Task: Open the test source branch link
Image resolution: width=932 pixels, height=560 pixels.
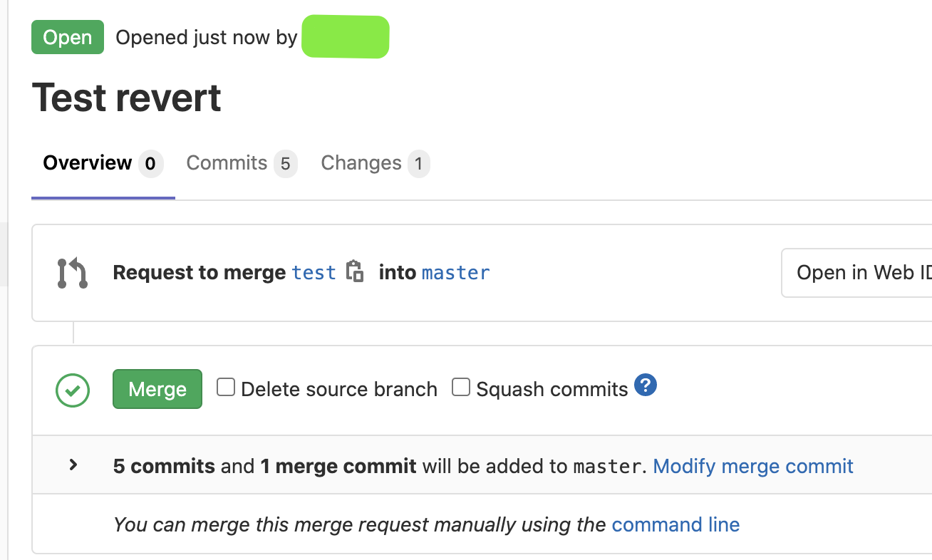Action: coord(314,273)
